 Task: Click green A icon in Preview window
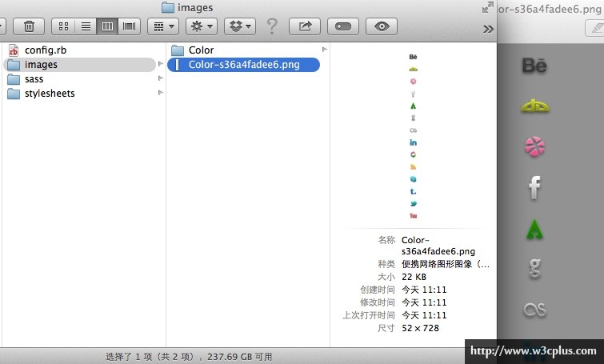coord(534,229)
